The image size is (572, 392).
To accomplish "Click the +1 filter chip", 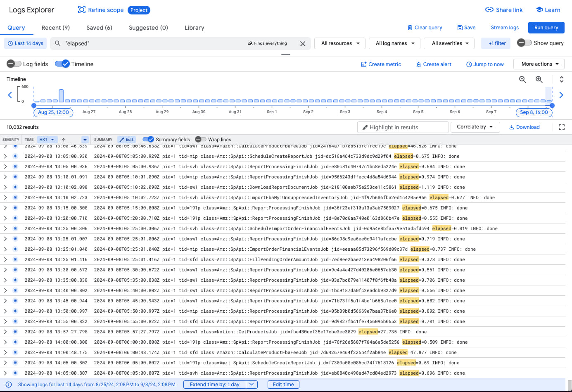I will [x=497, y=43].
